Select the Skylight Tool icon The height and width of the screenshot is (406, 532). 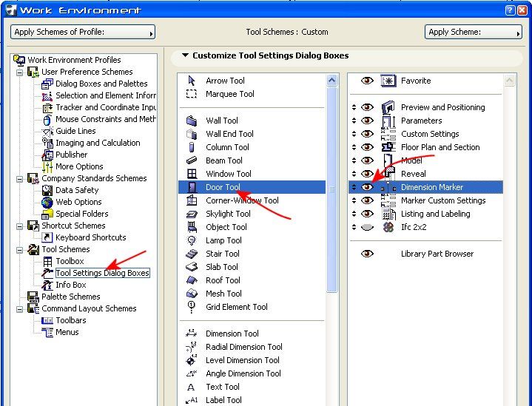pyautogui.click(x=192, y=214)
